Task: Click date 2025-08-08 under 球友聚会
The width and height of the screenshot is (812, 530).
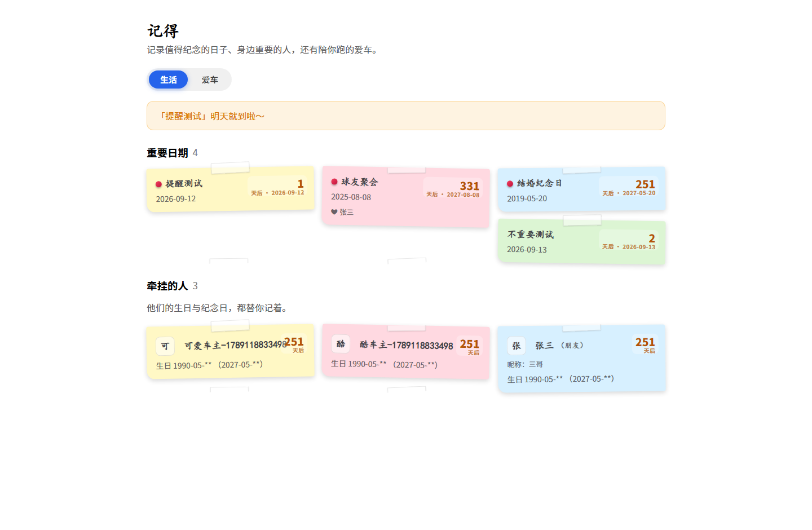Action: click(351, 197)
